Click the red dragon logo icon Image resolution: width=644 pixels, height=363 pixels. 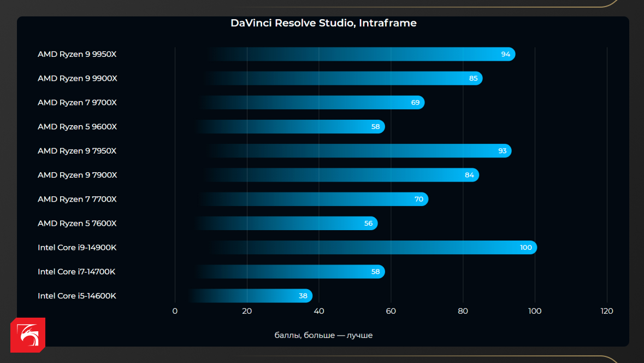point(27,335)
